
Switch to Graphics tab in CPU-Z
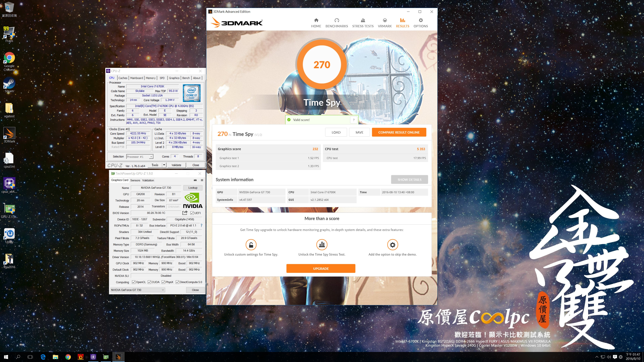click(x=174, y=78)
